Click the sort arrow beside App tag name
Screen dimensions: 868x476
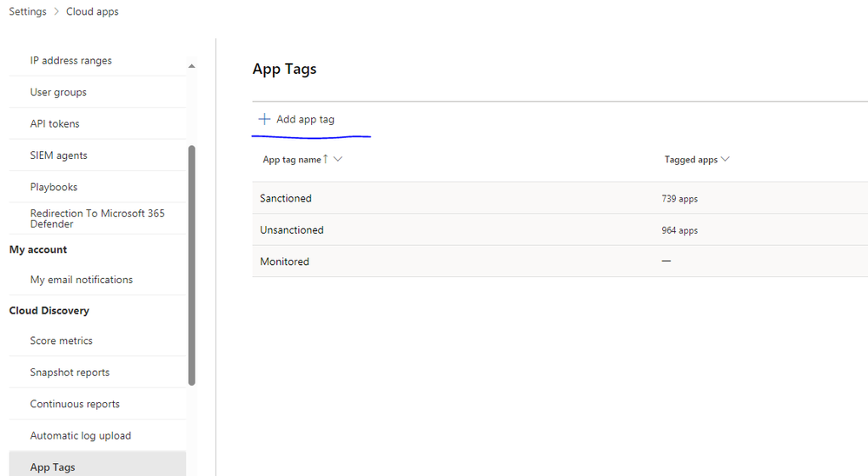pyautogui.click(x=326, y=159)
